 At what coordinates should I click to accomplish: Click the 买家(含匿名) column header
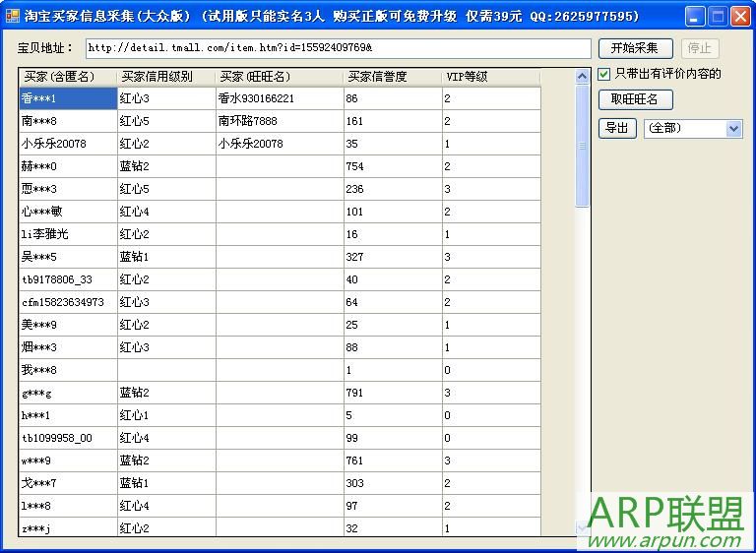tap(68, 77)
